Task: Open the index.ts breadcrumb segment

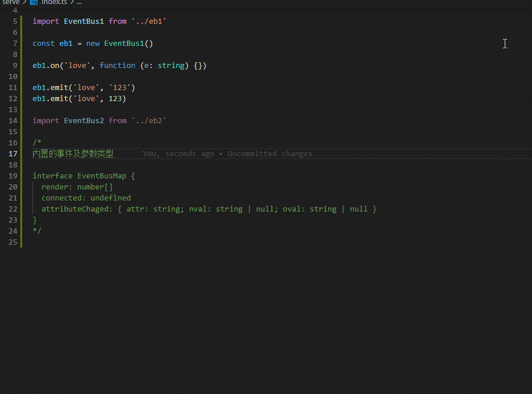Action: click(x=54, y=2)
